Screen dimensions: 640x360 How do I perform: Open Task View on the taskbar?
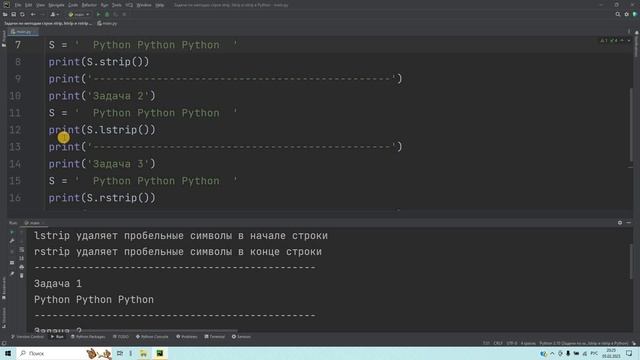pos(120,353)
